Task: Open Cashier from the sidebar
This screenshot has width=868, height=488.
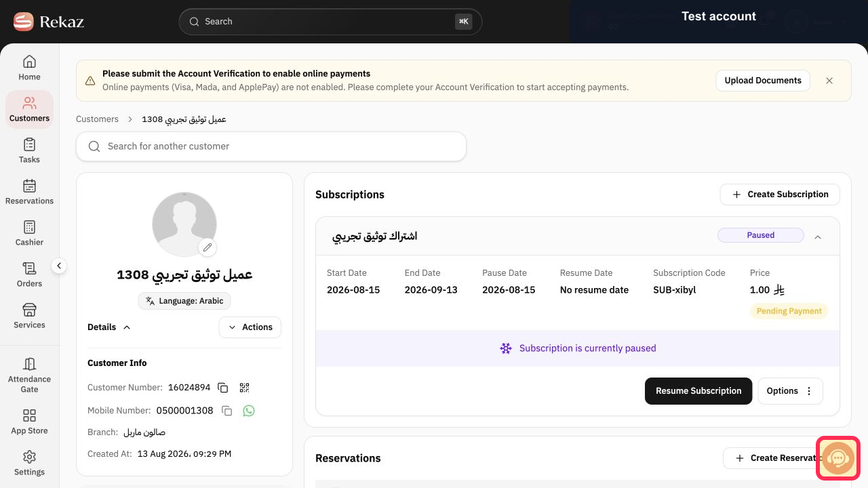Action: [x=29, y=233]
